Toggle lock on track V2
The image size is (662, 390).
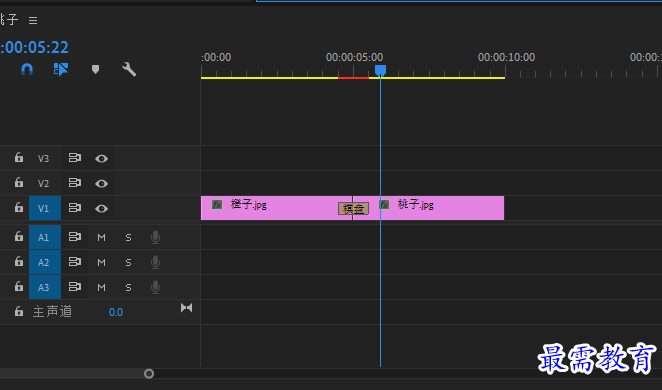click(19, 183)
